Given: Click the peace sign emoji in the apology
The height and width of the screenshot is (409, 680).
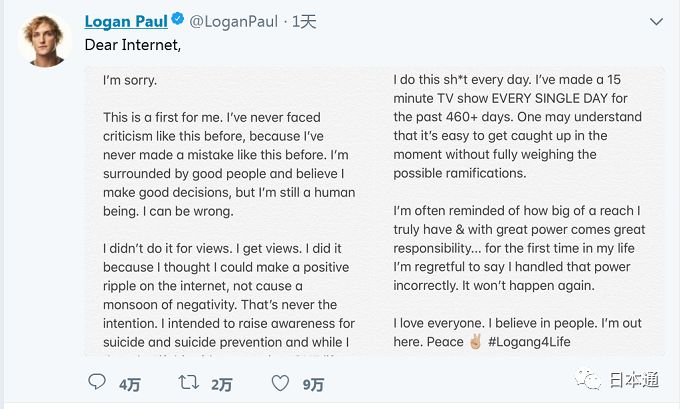Looking at the screenshot, I should coord(474,341).
